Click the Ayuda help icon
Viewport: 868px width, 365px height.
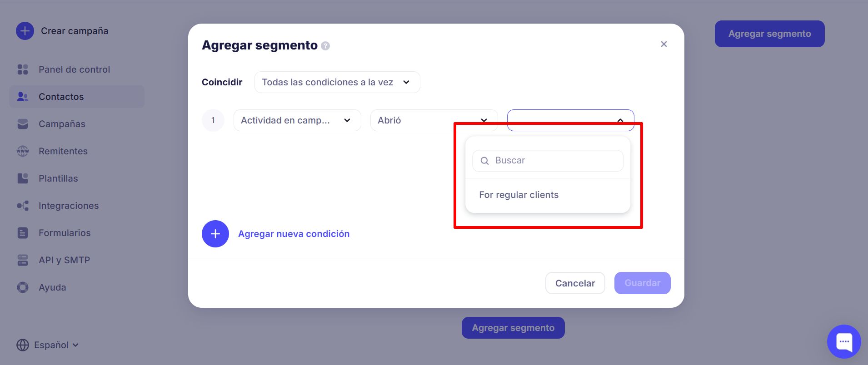(22, 287)
